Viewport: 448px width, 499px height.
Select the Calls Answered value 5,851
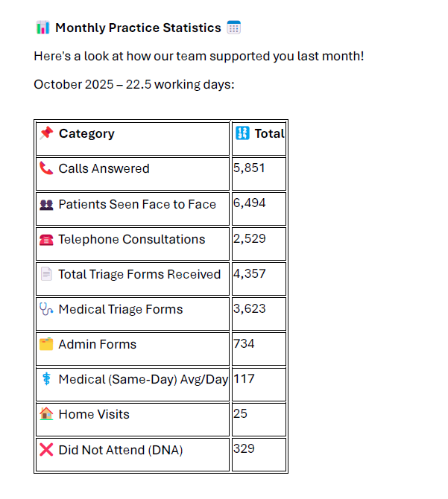point(249,168)
